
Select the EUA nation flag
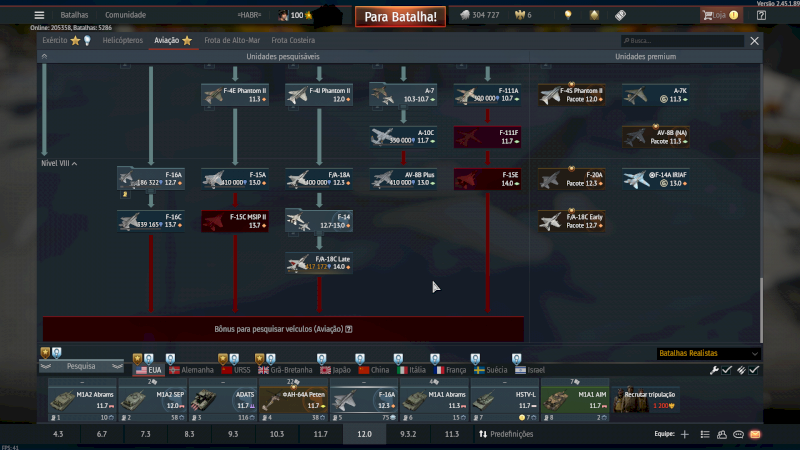pyautogui.click(x=147, y=370)
